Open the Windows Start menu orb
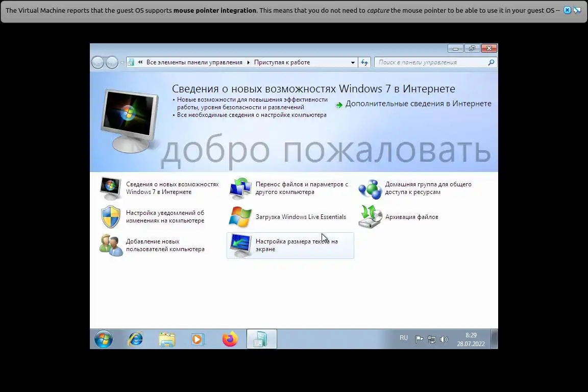This screenshot has height=392, width=588. tap(104, 339)
